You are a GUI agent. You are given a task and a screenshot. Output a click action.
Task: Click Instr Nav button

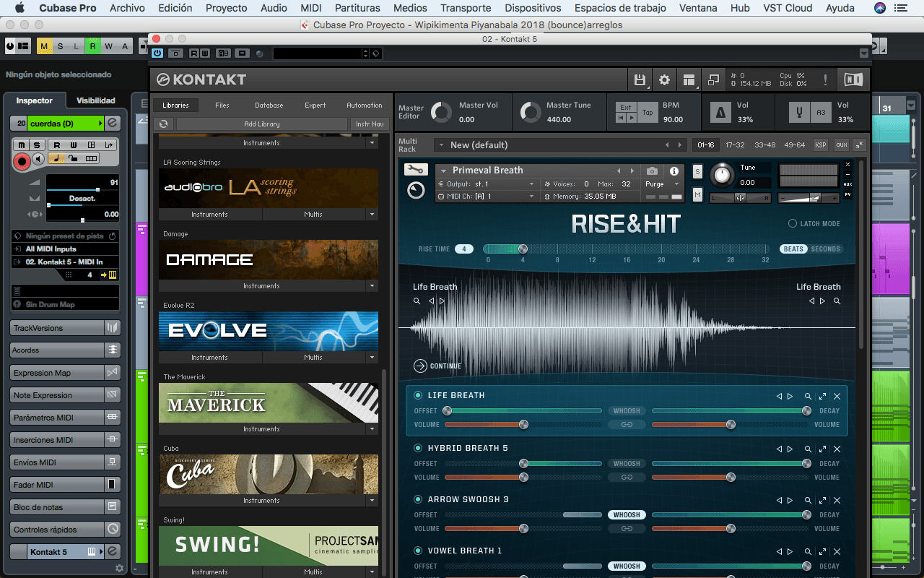[370, 124]
